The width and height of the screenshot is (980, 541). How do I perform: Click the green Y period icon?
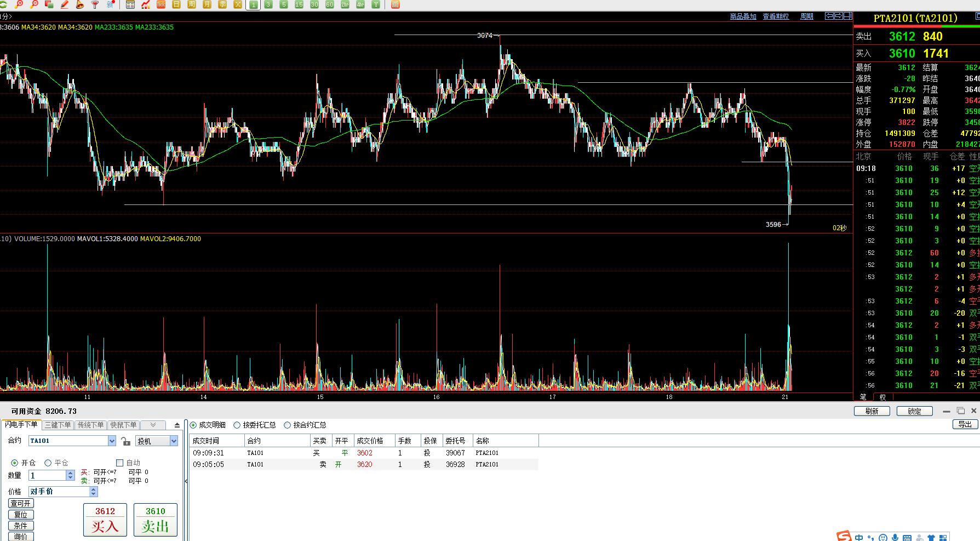tap(376, 4)
